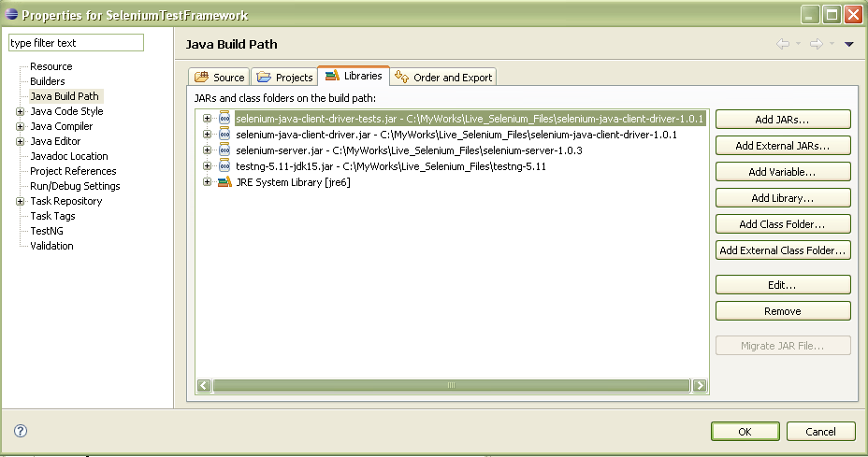Select the Libraries tab

pos(354,76)
